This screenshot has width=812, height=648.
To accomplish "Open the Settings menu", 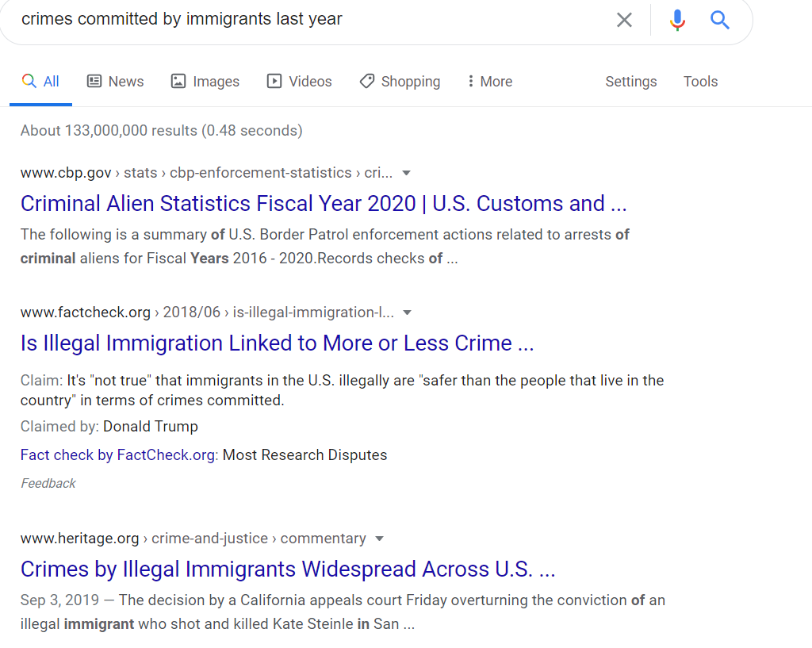I will coord(630,82).
